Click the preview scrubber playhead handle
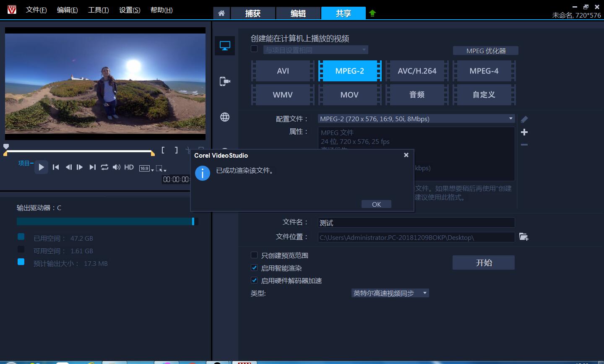Screen dimensions: 604x364 click(6, 146)
